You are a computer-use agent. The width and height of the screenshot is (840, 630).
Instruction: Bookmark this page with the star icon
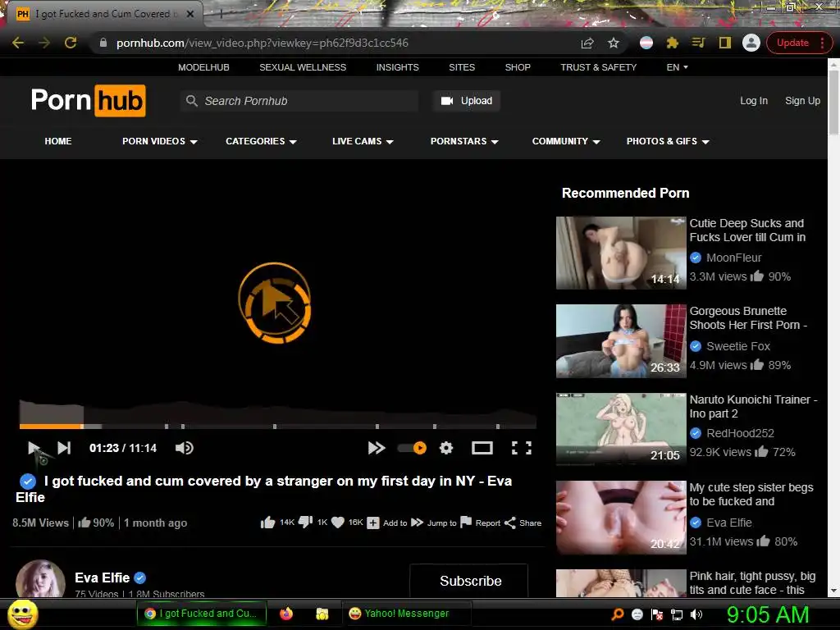click(x=614, y=43)
